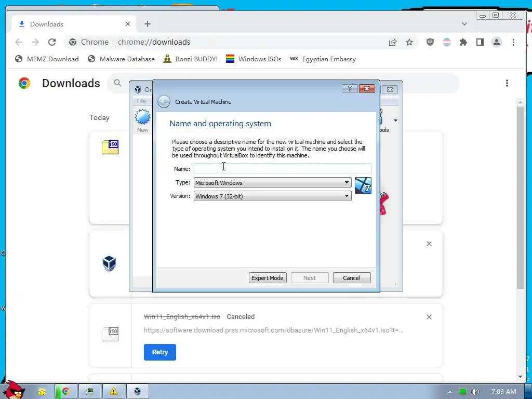Image resolution: width=532 pixels, height=399 pixels.
Task: Open Chrome three-dot main menu
Action: tap(513, 42)
